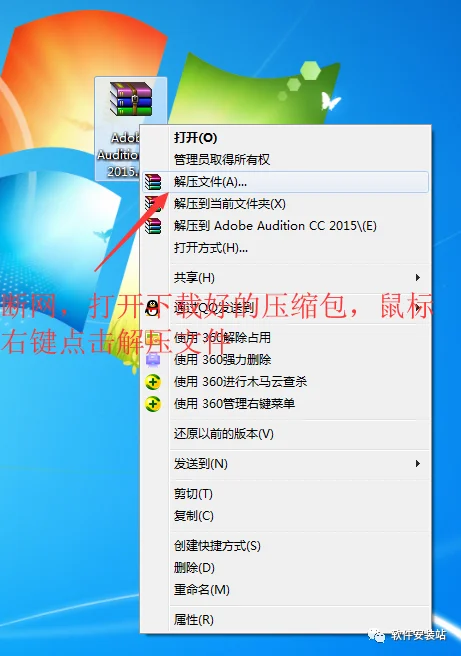Expand the 共享(H) submenu arrow
The width and height of the screenshot is (461, 656).
pos(417,277)
